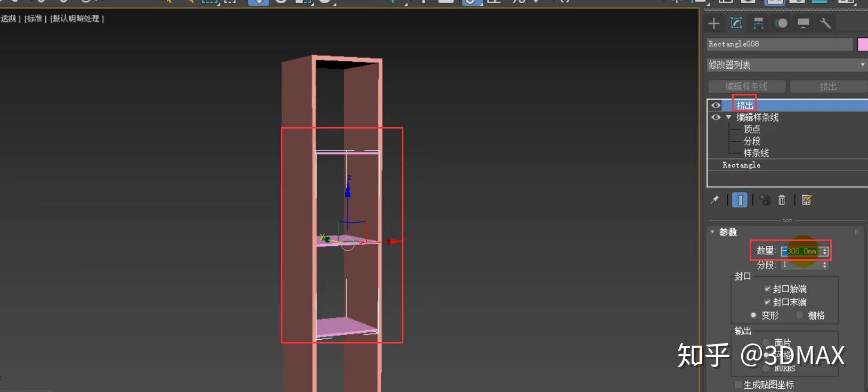868x392 pixels.
Task: Toggle Show End Result button
Action: click(x=740, y=200)
